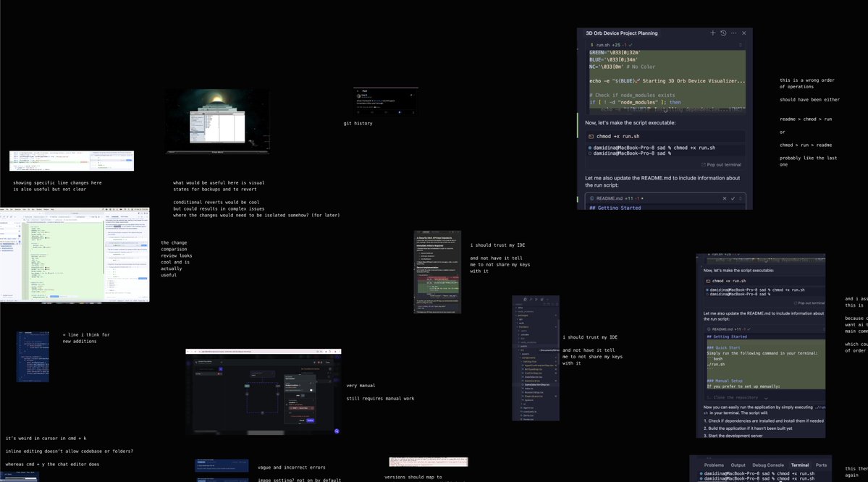Open the Debug Console tab
Viewport: 868px width, 482px height.
pyautogui.click(x=768, y=465)
